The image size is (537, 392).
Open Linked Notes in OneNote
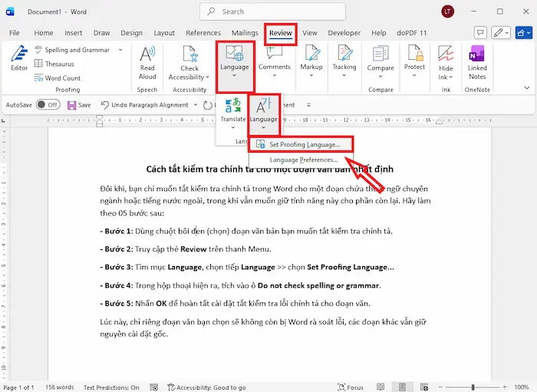[477, 61]
